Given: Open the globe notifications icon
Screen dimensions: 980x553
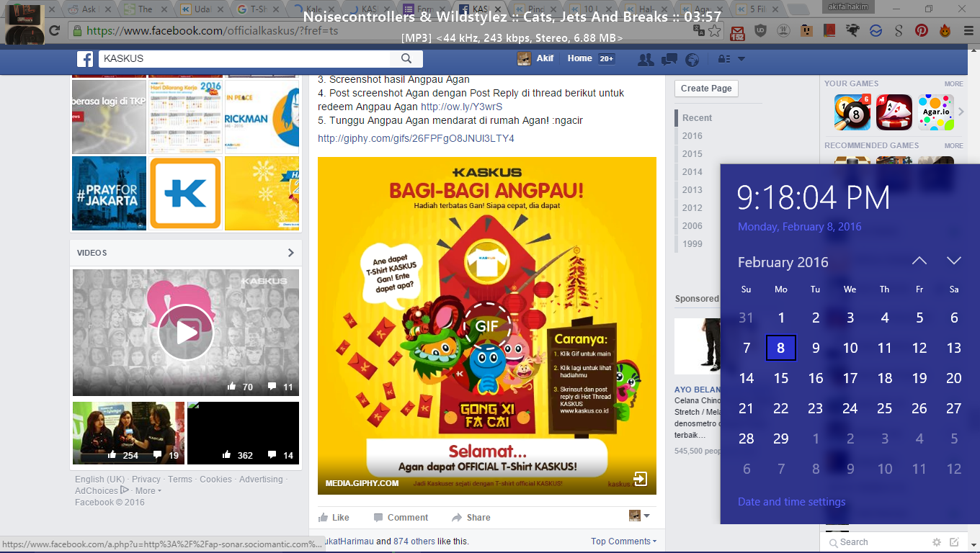Looking at the screenshot, I should pyautogui.click(x=692, y=59).
